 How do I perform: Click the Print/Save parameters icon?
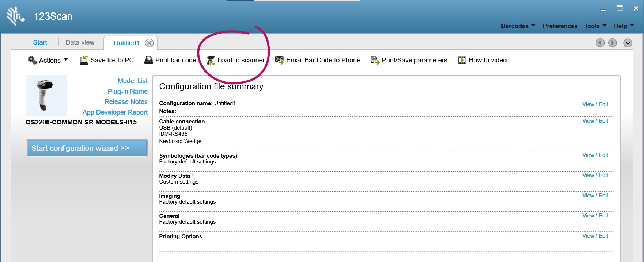[375, 60]
